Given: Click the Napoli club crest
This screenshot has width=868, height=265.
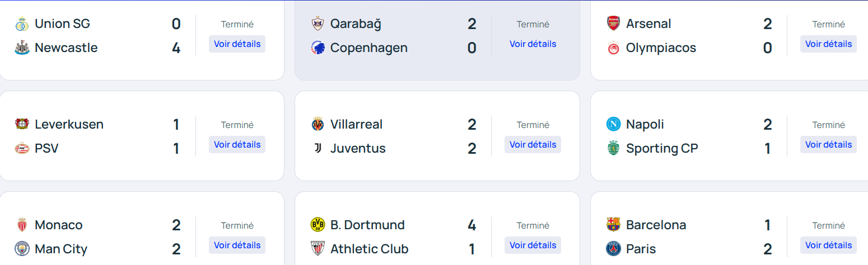Looking at the screenshot, I should point(613,124).
